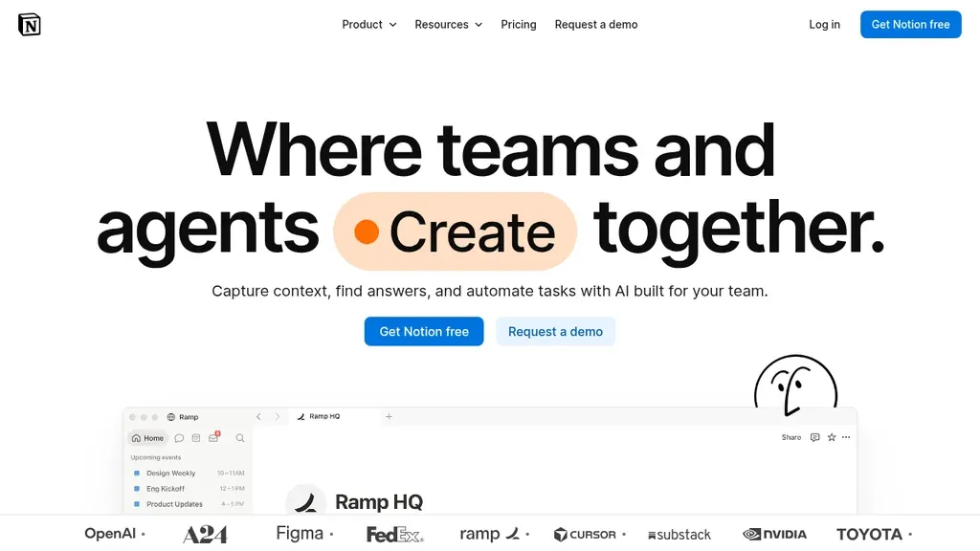Go back with the left arrow in the mockup
The width and height of the screenshot is (980, 551).
point(258,417)
